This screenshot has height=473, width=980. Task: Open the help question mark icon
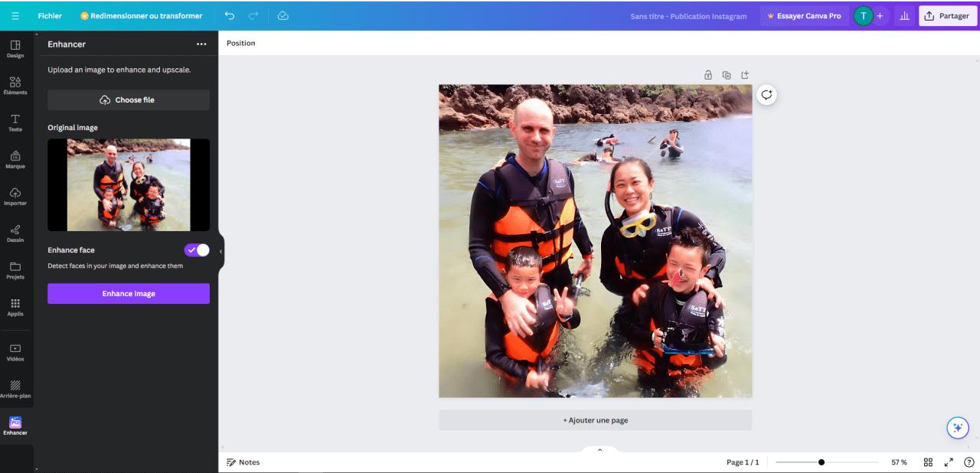tap(969, 462)
